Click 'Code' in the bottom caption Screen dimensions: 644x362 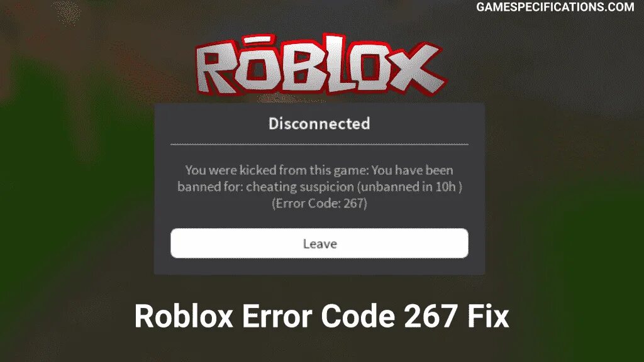pyautogui.click(x=358, y=316)
